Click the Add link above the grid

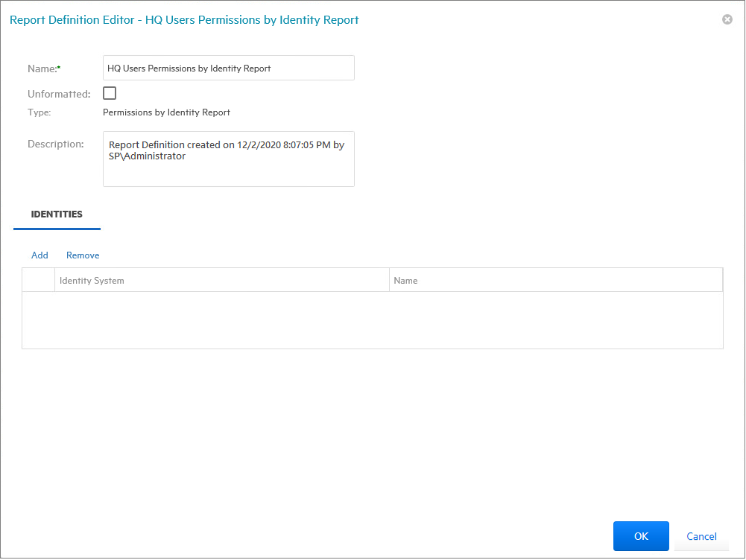(x=39, y=255)
